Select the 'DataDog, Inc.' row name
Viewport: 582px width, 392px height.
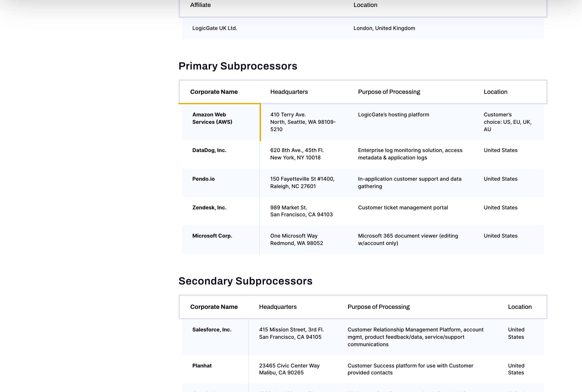[209, 150]
